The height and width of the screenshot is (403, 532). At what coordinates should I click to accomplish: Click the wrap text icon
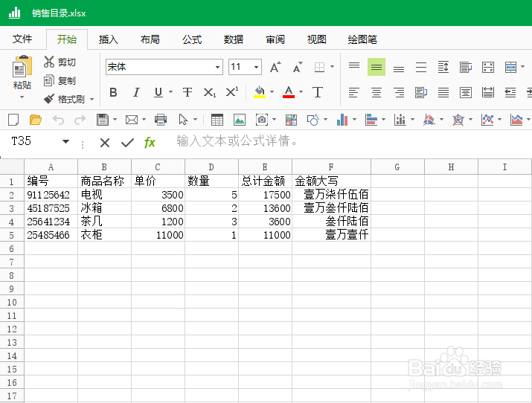(x=466, y=67)
